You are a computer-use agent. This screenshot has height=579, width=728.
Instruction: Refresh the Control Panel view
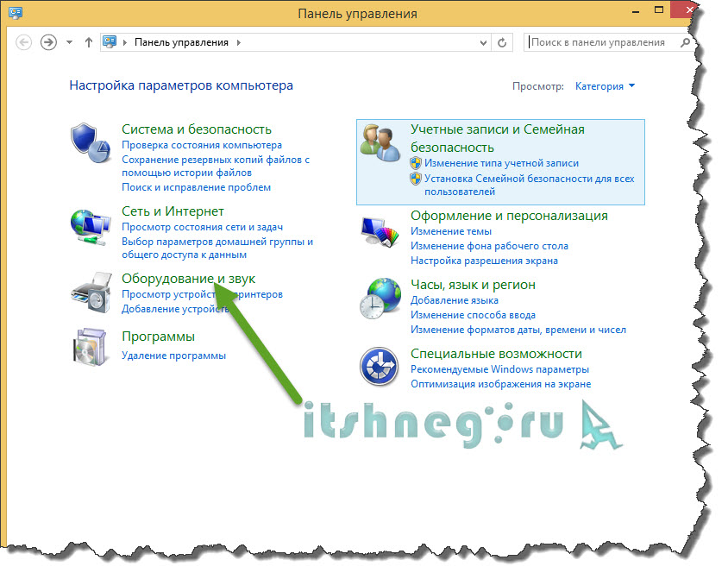click(x=502, y=43)
